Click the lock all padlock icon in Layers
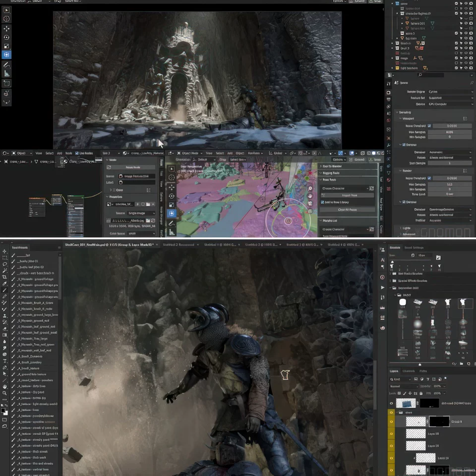 click(421, 393)
